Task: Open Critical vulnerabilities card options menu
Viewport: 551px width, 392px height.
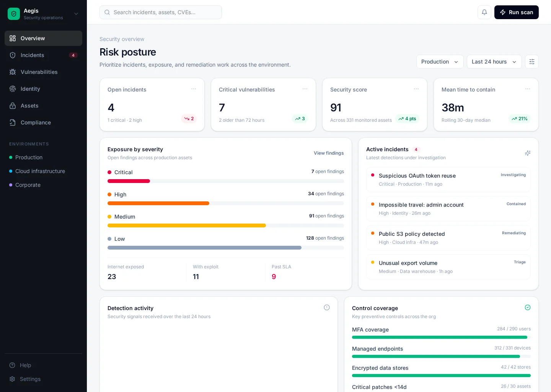Action: [305, 89]
